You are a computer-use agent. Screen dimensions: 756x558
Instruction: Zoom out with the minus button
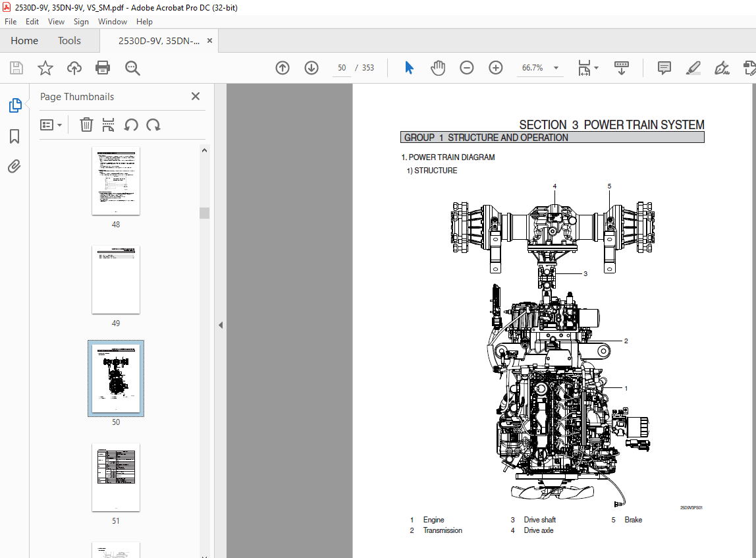point(467,68)
